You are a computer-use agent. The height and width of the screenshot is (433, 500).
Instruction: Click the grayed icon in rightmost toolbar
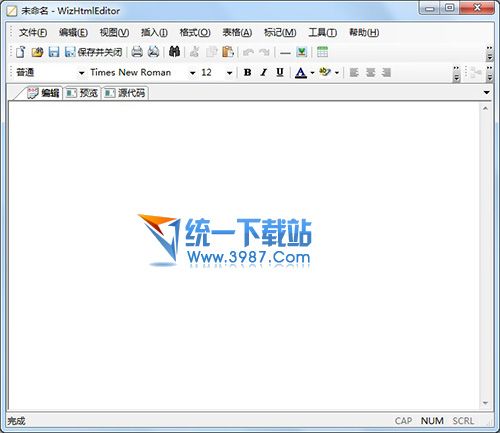coord(476,73)
